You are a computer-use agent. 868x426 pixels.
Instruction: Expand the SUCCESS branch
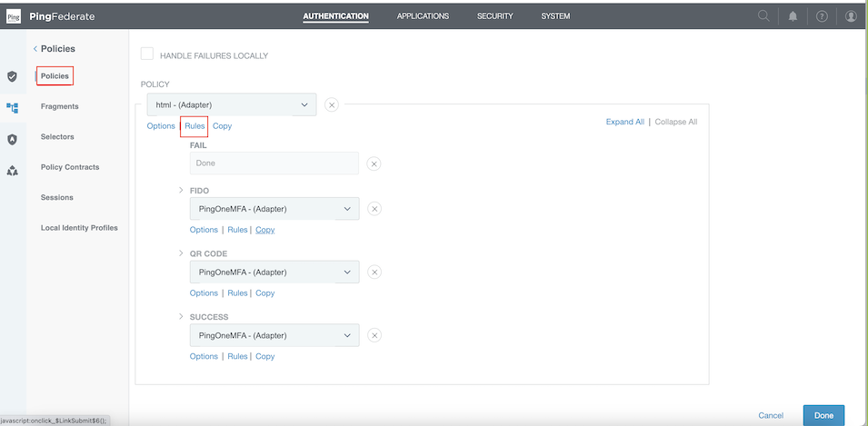181,316
